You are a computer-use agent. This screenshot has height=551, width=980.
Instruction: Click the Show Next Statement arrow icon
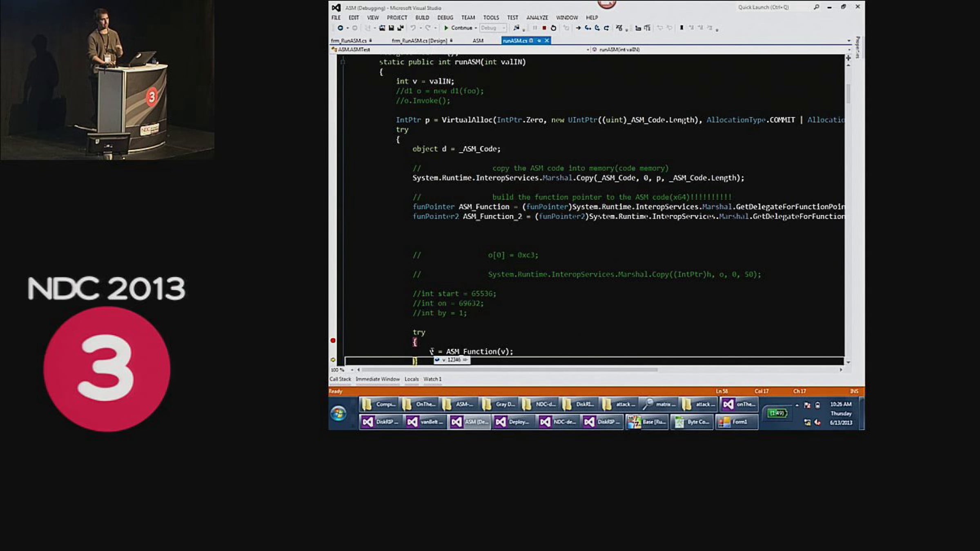[x=578, y=28]
